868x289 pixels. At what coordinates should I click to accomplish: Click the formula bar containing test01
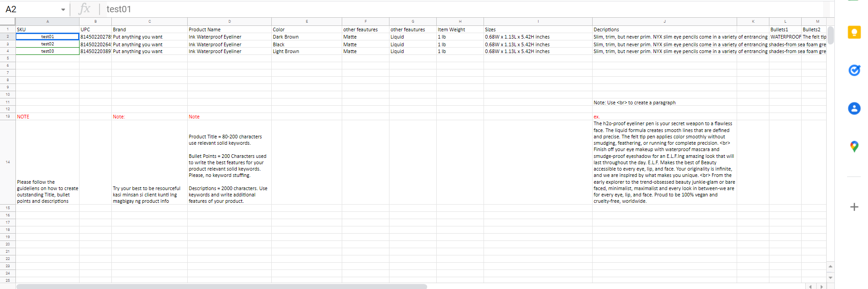(x=464, y=9)
